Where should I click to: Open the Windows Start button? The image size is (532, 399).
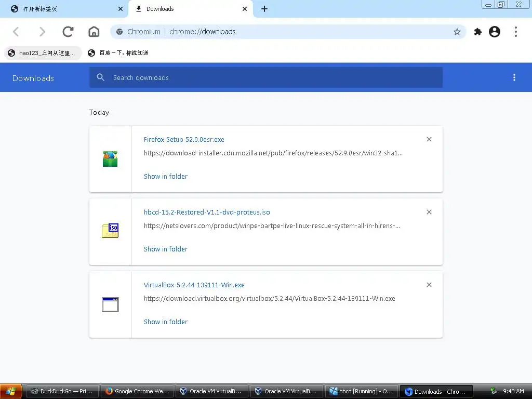(11, 391)
